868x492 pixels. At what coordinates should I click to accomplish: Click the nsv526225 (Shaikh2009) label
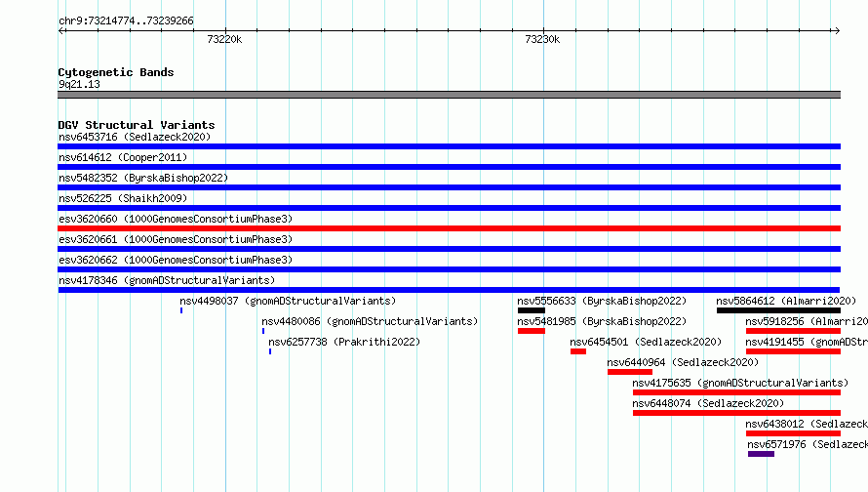[123, 198]
